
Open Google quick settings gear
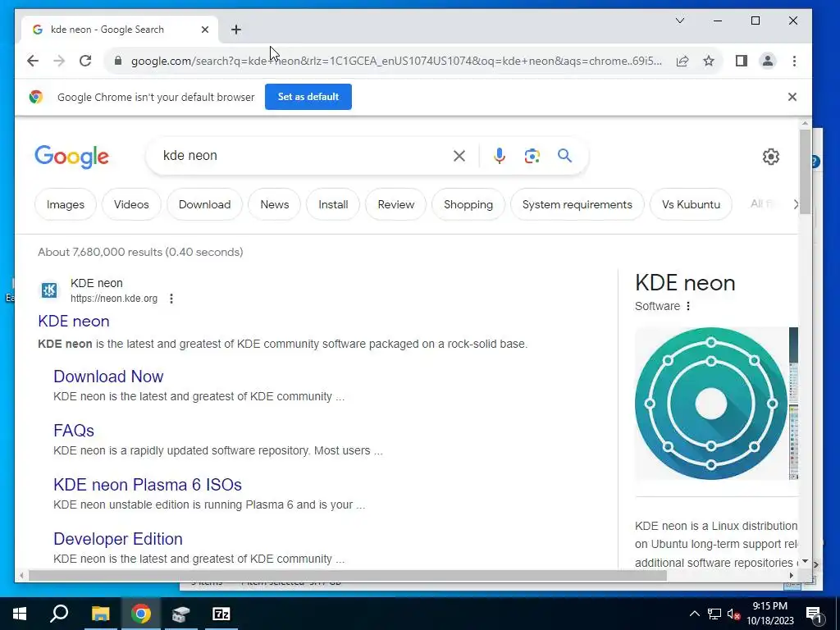point(771,157)
